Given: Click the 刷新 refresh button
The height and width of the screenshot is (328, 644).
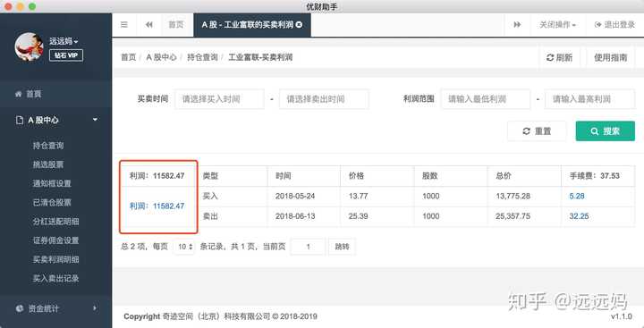Looking at the screenshot, I should tap(559, 57).
